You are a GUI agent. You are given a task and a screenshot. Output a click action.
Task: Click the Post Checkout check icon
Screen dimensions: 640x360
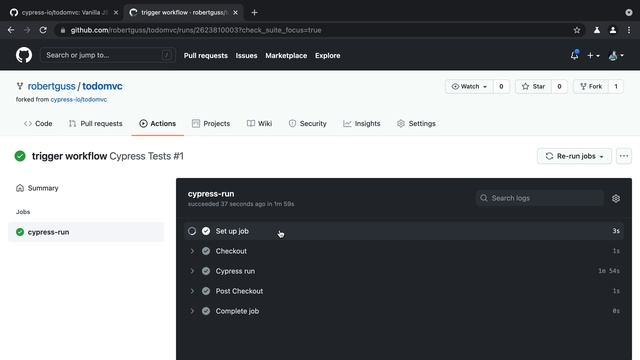click(x=206, y=291)
